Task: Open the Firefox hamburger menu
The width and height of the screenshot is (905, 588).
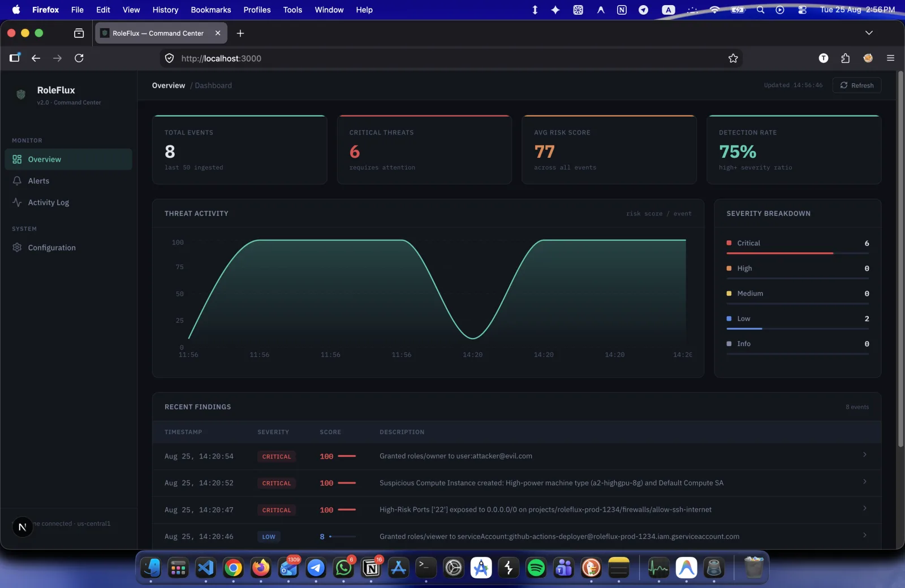Action: coord(890,58)
